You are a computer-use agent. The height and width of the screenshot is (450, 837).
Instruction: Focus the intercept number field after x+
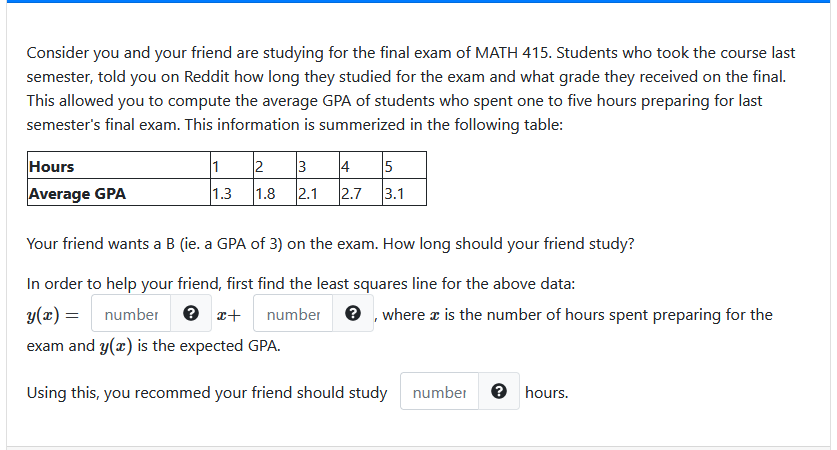293,313
